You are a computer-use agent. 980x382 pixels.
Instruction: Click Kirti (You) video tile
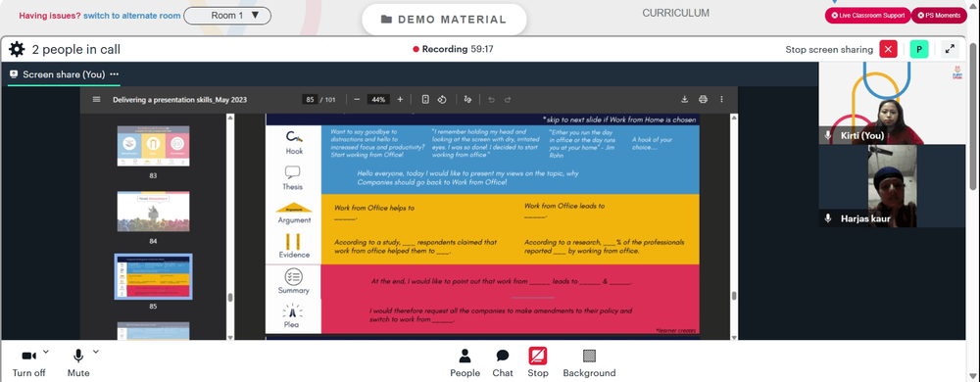(x=893, y=104)
